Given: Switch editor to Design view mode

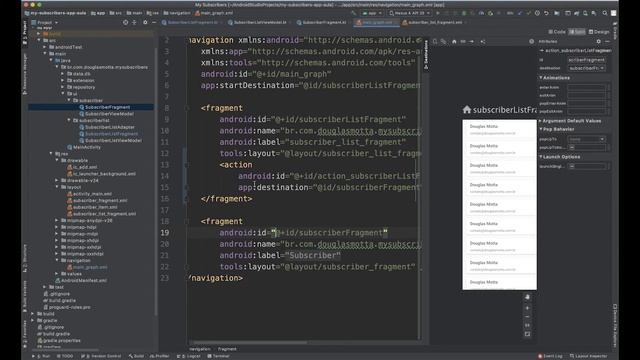Looking at the screenshot, I should pyautogui.click(x=599, y=32).
